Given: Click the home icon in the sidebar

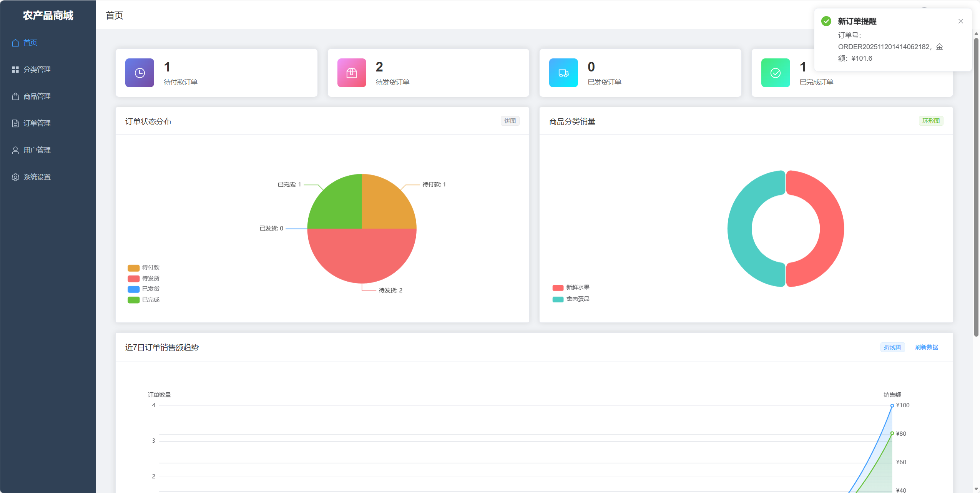Looking at the screenshot, I should (x=15, y=43).
